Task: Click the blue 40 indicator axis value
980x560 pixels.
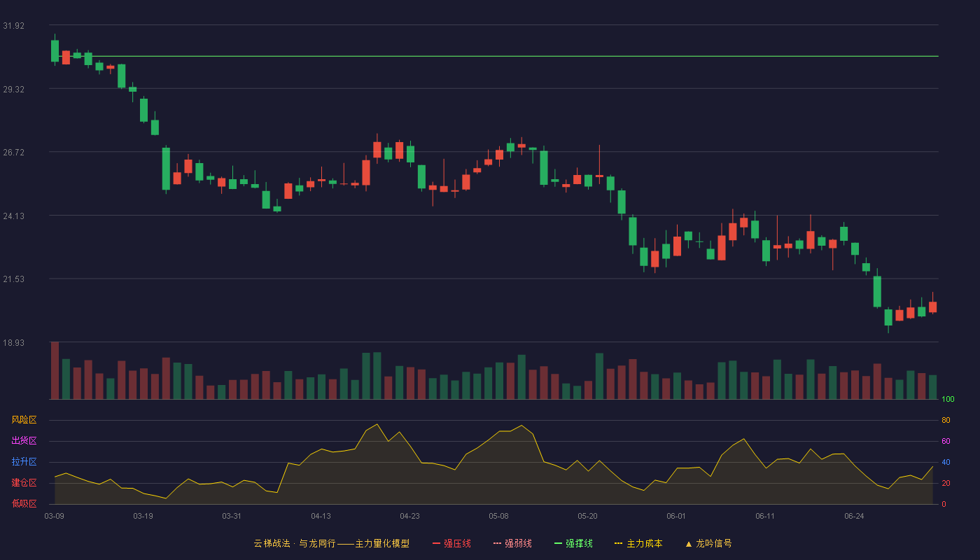Action: point(946,462)
